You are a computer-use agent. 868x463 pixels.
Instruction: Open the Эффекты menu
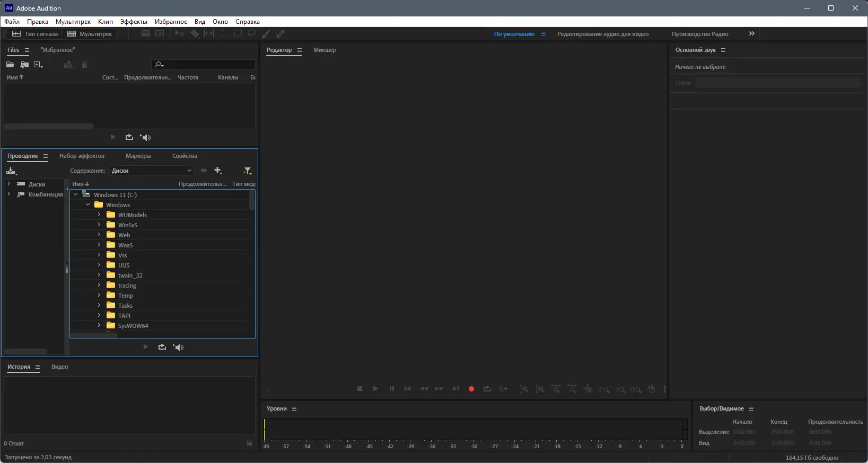[134, 22]
